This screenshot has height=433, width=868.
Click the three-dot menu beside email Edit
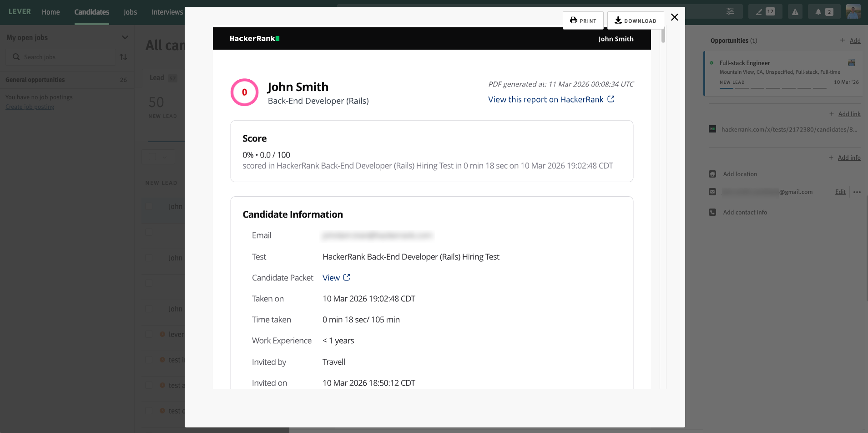(857, 192)
